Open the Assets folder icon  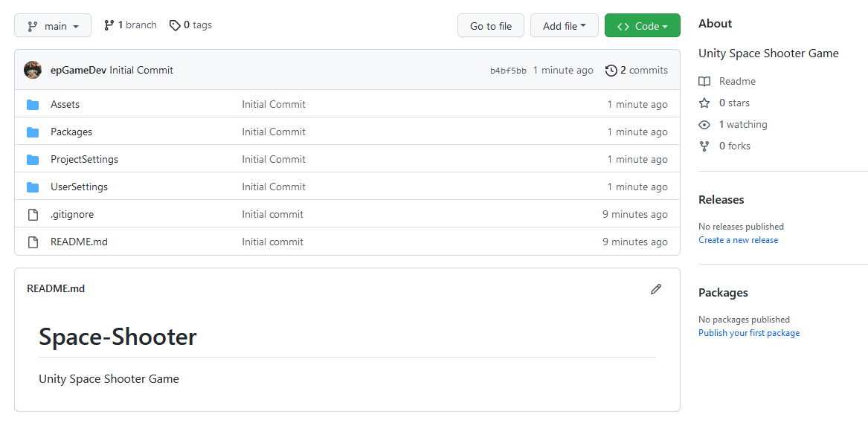(x=33, y=104)
